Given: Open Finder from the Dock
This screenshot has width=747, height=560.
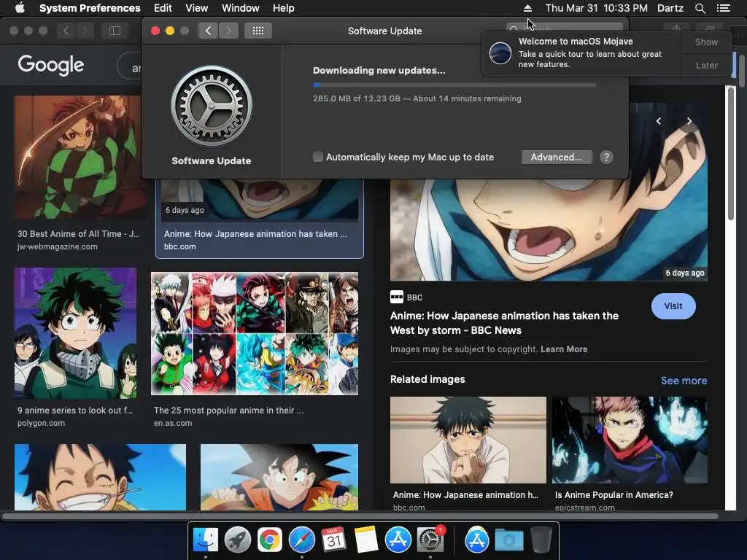Looking at the screenshot, I should (x=206, y=540).
